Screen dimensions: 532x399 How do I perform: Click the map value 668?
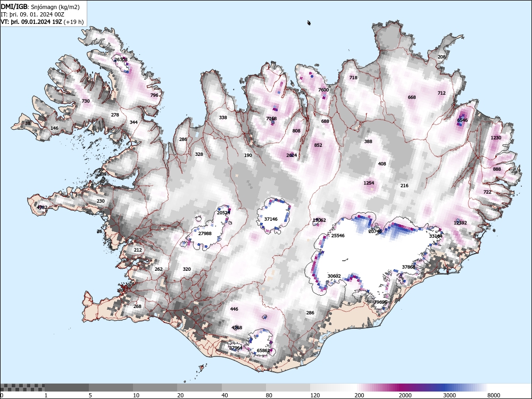pos(412,97)
